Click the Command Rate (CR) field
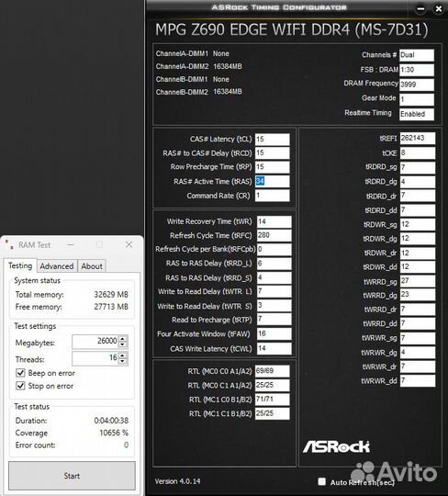Image resolution: width=448 pixels, height=496 pixels. [273, 196]
